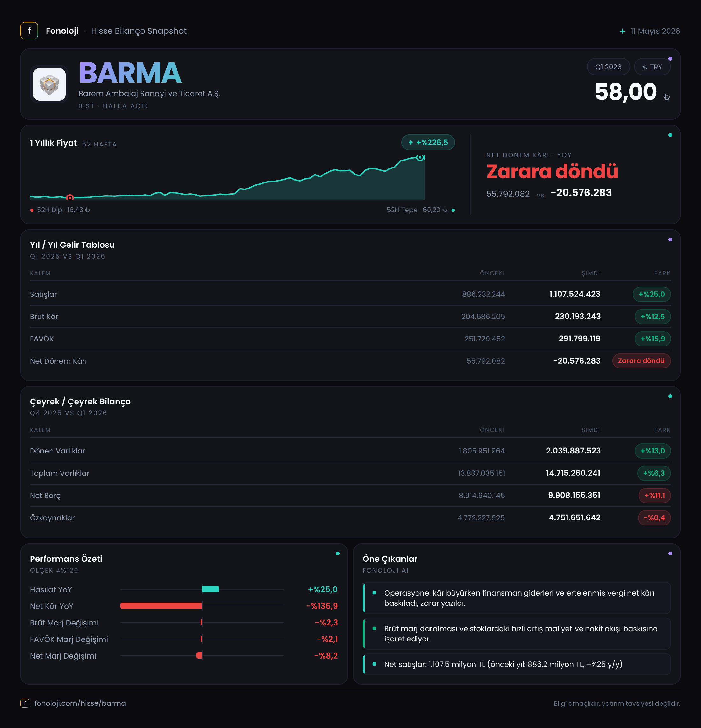Image resolution: width=701 pixels, height=728 pixels.
Task: Click the Net satışlar 1.107,5 milyon TL highlight
Action: [x=517, y=664]
